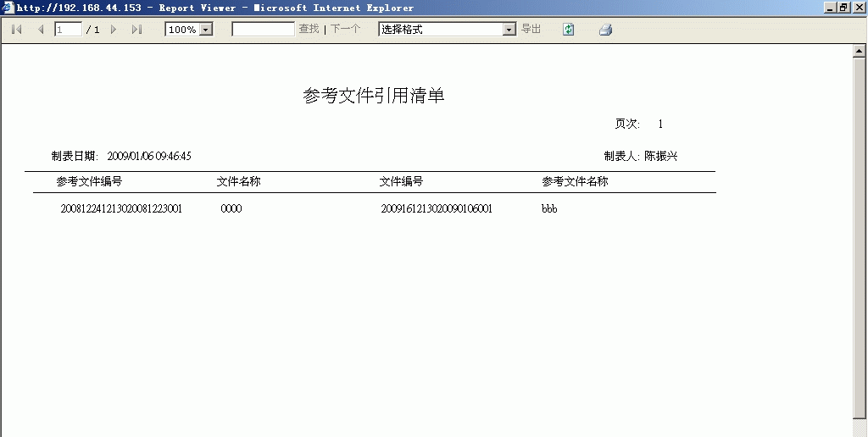Viewport: 868px width, 437px height.
Task: Click the vertical scrollbar track
Action: (858, 254)
